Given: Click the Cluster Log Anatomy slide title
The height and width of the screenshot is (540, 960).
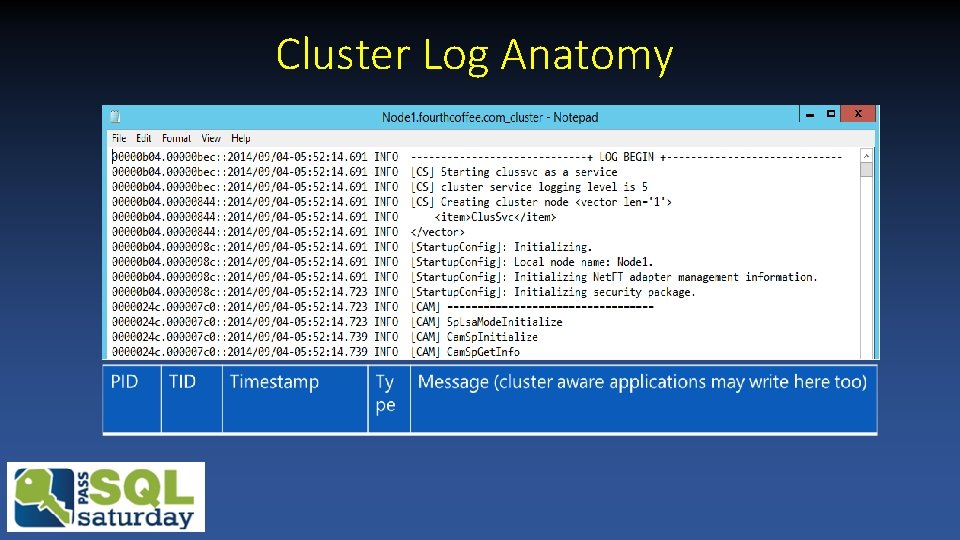Looking at the screenshot, I should [x=474, y=55].
